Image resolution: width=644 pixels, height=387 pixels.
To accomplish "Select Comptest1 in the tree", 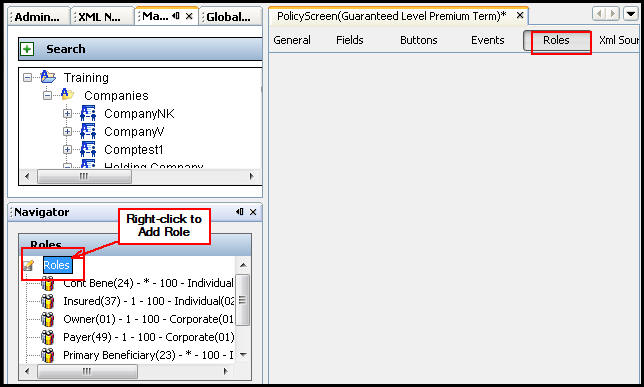I will pos(133,150).
